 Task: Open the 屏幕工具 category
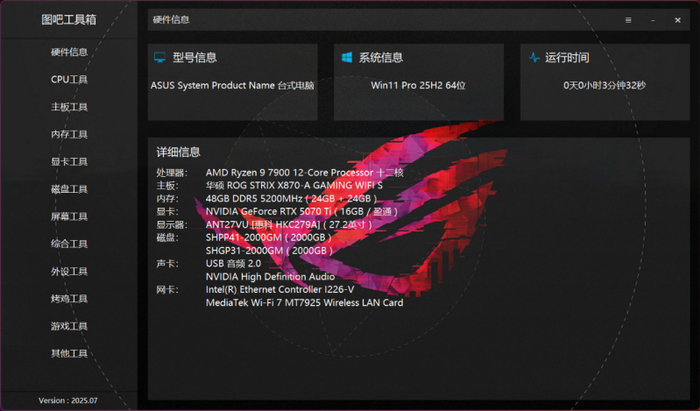click(x=69, y=216)
